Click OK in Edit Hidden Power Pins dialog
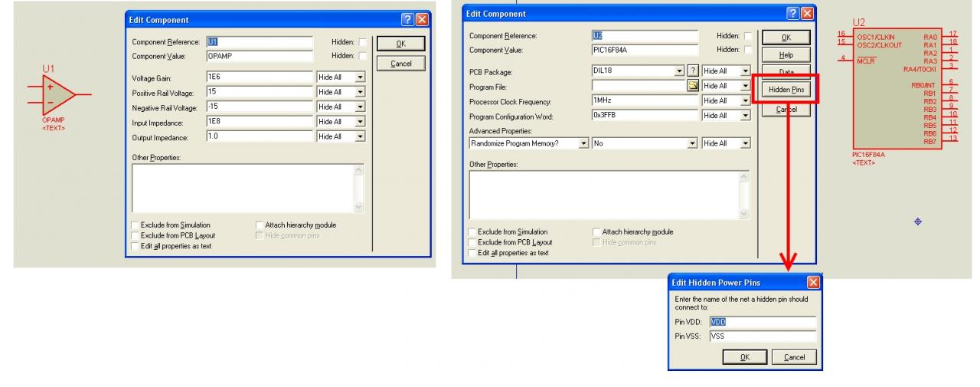Image resolution: width=980 pixels, height=387 pixels. tap(743, 357)
